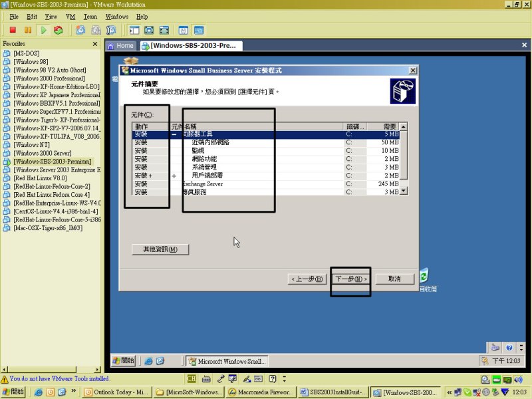The height and width of the screenshot is (399, 532).
Task: Click the help icon in guest tray area
Action: [509, 347]
